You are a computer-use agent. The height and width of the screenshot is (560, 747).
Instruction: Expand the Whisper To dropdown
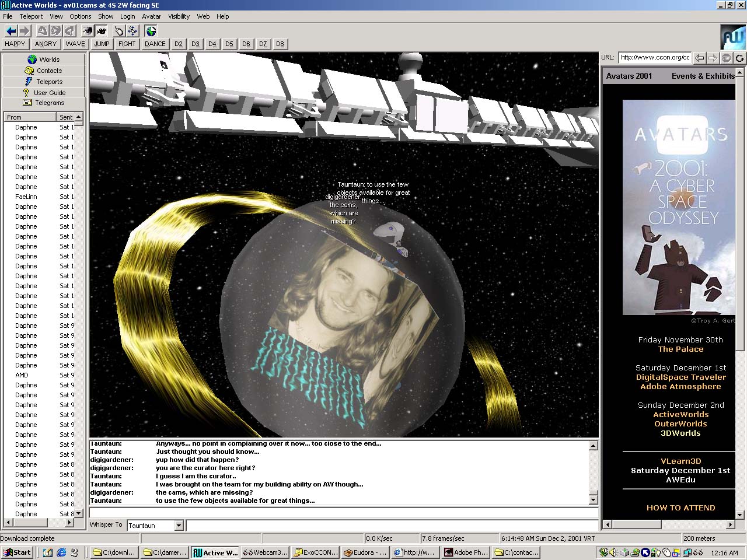pyautogui.click(x=179, y=526)
